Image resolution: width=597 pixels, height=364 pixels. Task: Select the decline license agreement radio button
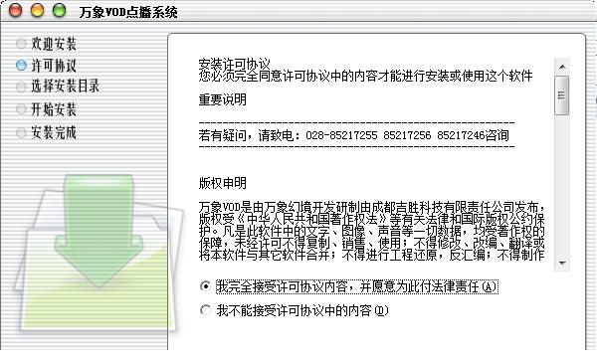coord(205,310)
